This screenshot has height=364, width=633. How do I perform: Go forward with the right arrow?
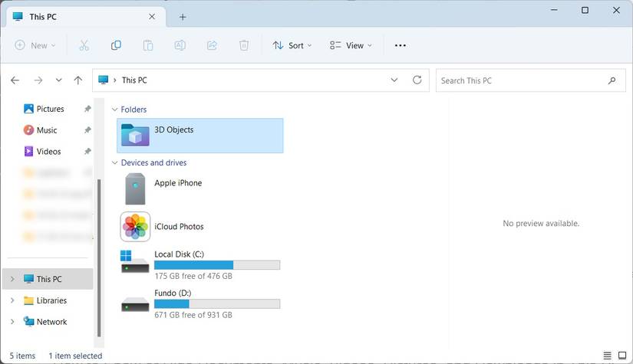pyautogui.click(x=38, y=80)
